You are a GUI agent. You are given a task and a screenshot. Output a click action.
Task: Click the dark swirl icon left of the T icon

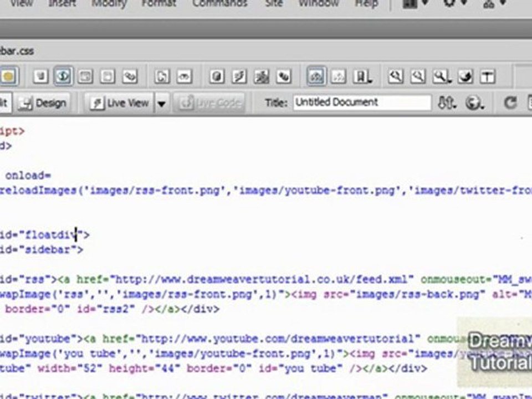coord(465,76)
